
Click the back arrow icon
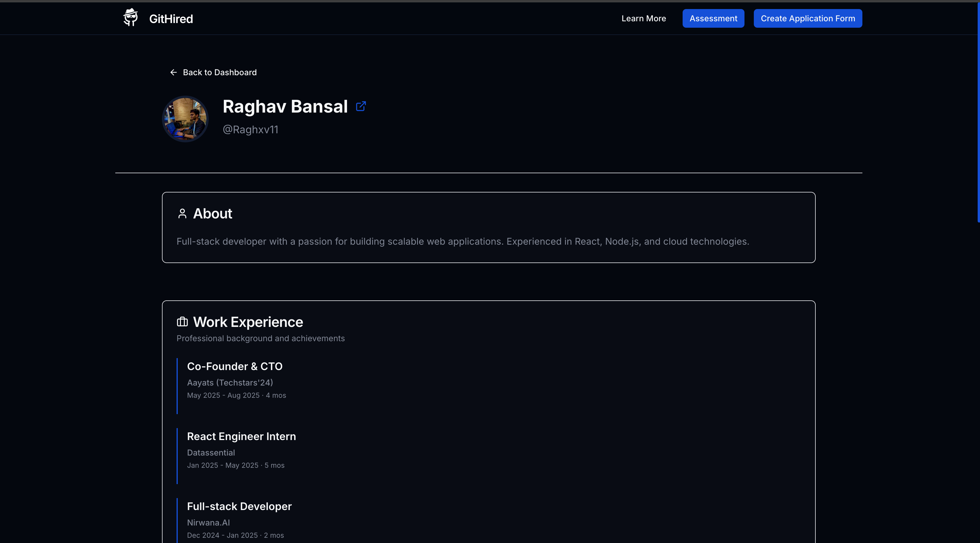click(x=173, y=72)
